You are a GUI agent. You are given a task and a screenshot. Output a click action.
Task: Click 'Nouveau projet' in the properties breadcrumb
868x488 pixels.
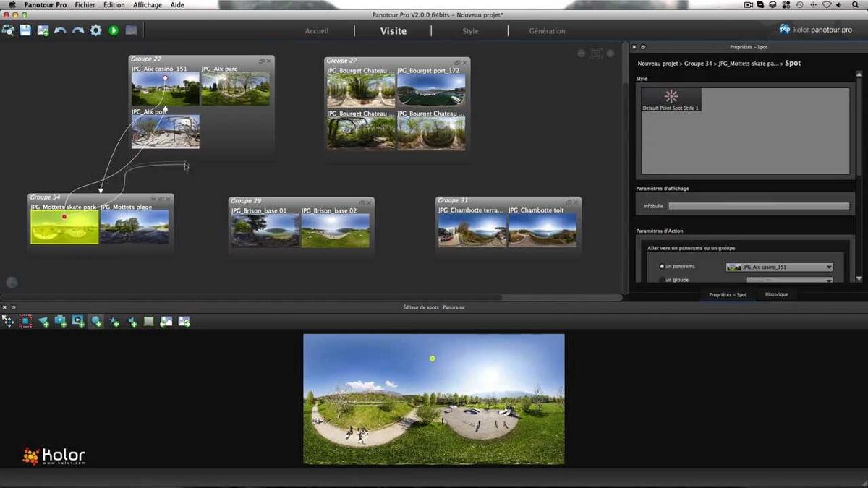(x=656, y=64)
